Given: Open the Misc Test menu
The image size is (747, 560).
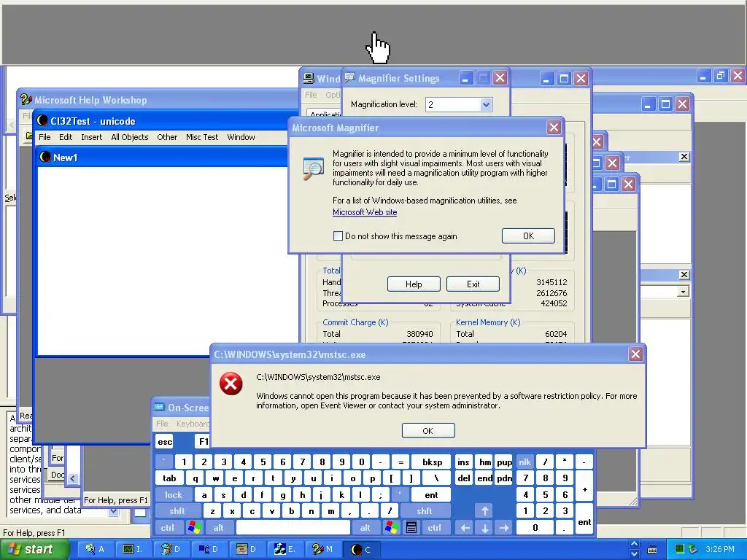Looking at the screenshot, I should [x=202, y=137].
